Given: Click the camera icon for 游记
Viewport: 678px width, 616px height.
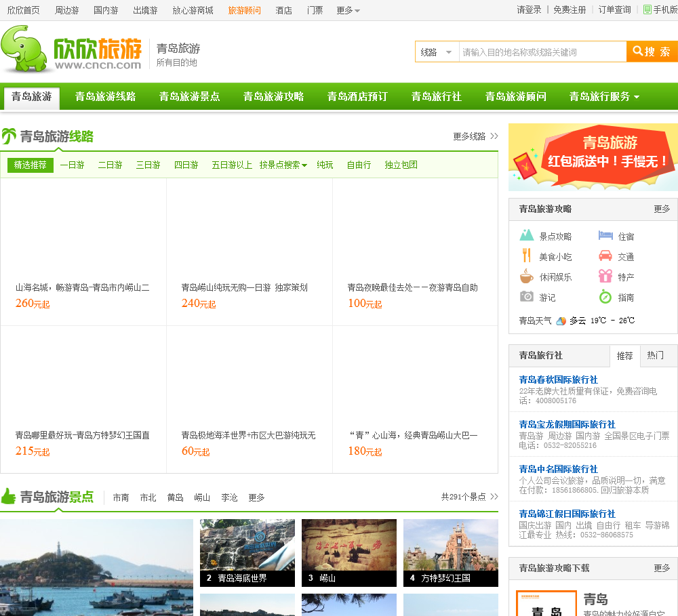Looking at the screenshot, I should click(527, 297).
